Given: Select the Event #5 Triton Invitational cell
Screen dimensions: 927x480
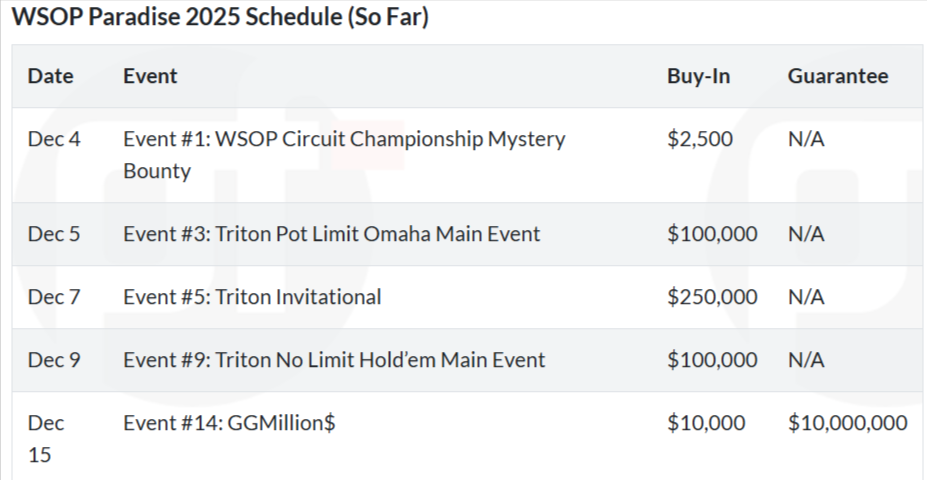Looking at the screenshot, I should [x=252, y=297].
